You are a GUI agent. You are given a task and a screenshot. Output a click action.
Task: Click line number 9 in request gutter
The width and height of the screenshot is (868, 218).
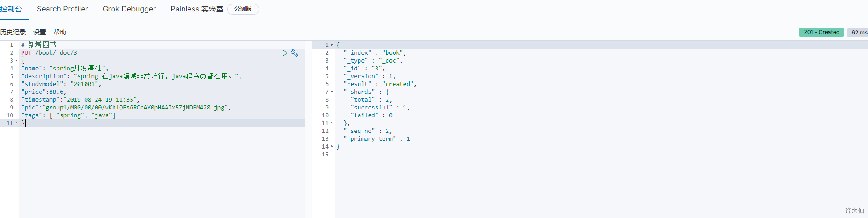(11, 108)
